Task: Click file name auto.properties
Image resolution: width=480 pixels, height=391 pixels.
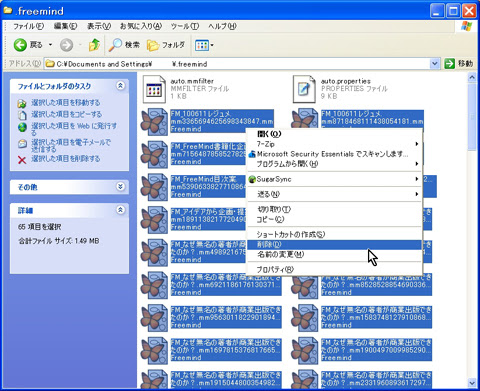Action: click(x=346, y=81)
